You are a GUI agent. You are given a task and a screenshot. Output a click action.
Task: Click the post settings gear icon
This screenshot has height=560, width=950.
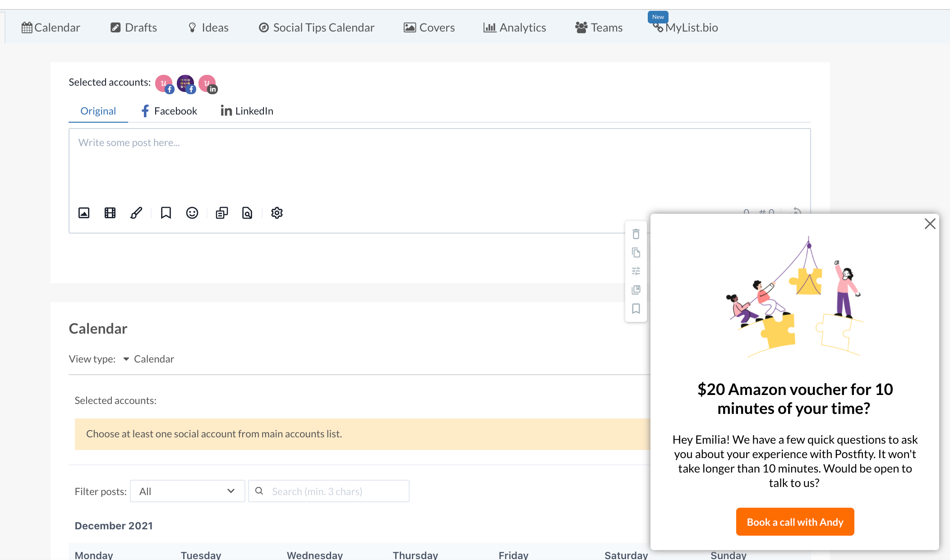click(277, 213)
